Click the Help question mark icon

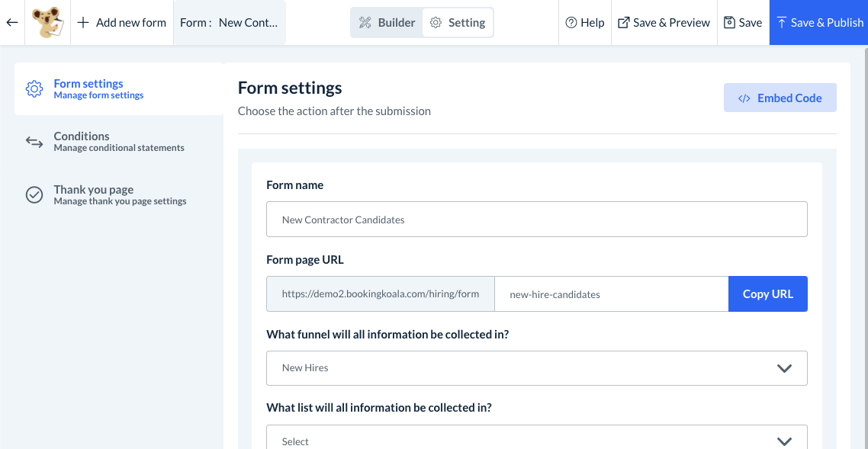click(571, 23)
